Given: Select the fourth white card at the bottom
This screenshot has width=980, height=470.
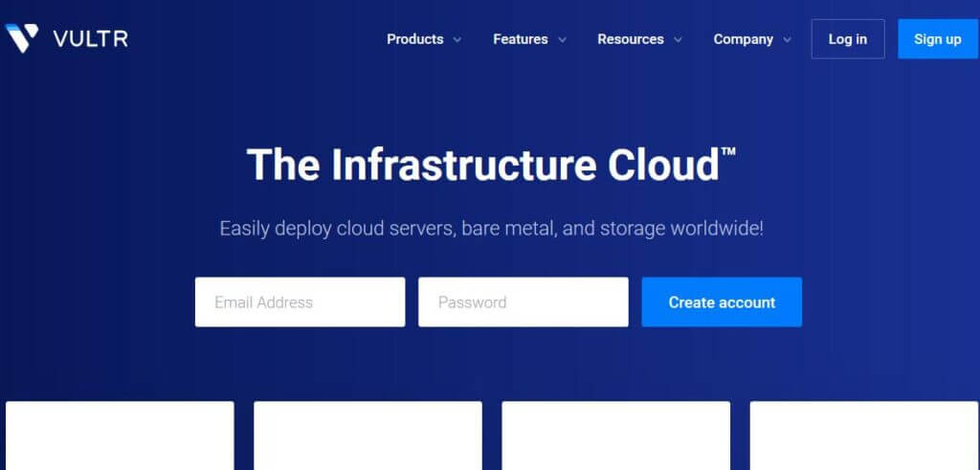Looking at the screenshot, I should (x=864, y=436).
